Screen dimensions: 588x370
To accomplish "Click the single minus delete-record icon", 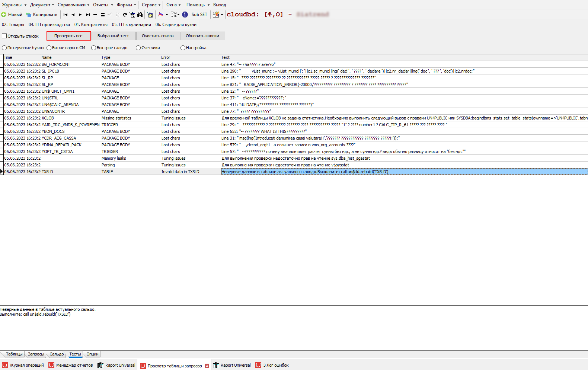I will (x=95, y=15).
